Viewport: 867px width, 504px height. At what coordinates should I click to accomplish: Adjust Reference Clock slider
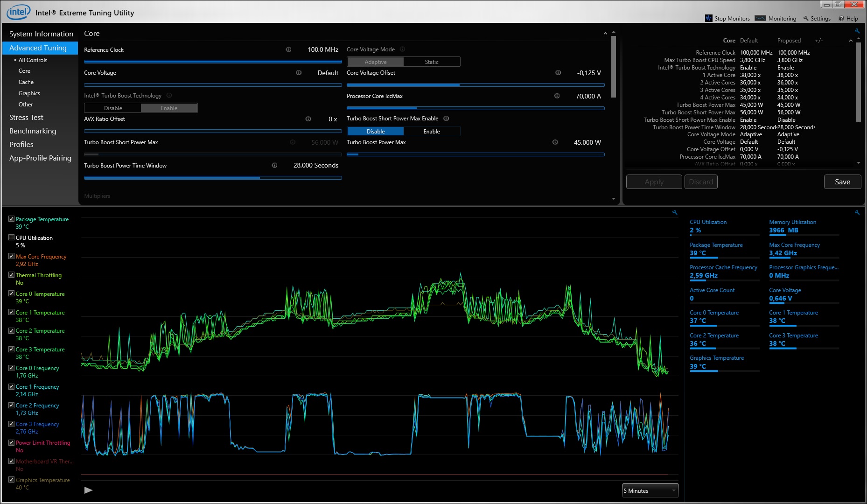[213, 62]
